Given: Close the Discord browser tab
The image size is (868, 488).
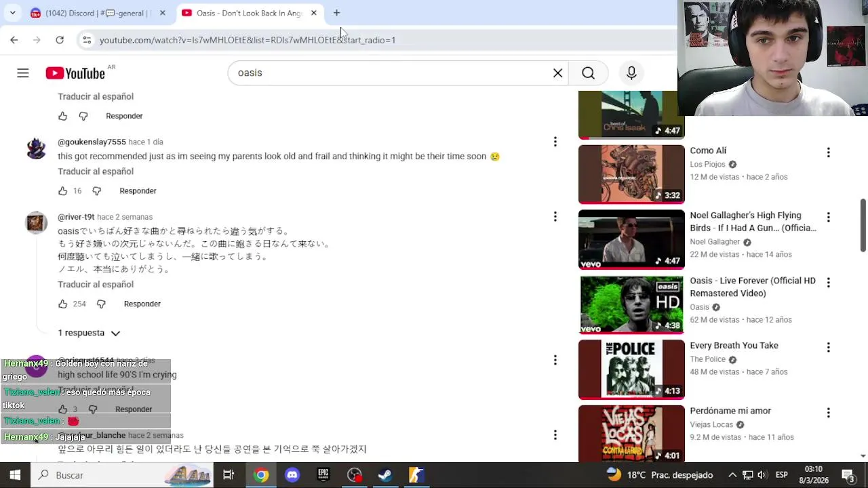Looking at the screenshot, I should [x=162, y=13].
